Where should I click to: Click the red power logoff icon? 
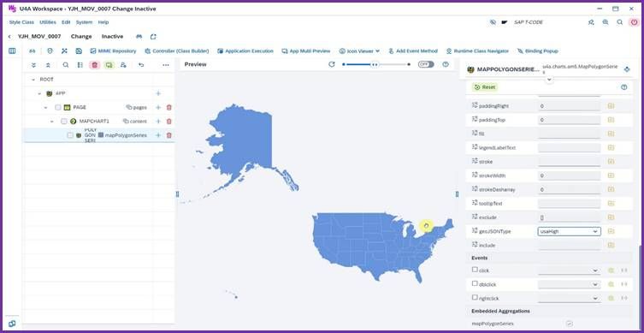[x=634, y=22]
